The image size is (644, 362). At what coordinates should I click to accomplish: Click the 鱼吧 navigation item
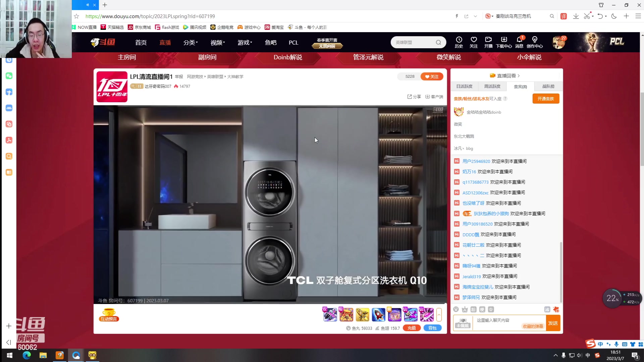271,43
